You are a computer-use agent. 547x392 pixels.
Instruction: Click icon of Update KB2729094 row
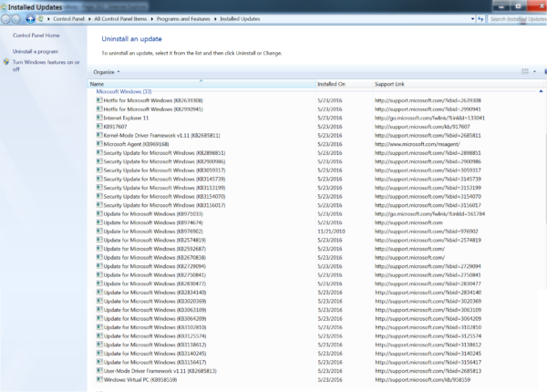click(99, 266)
